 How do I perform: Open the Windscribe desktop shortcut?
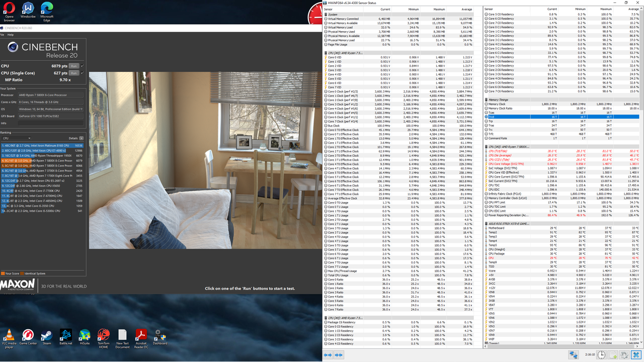click(x=28, y=11)
